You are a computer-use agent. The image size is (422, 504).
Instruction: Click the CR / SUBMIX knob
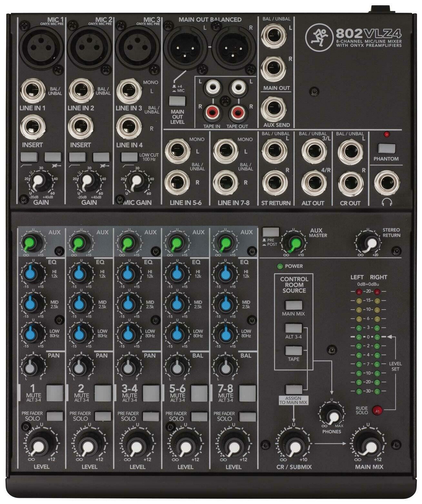[x=293, y=446]
